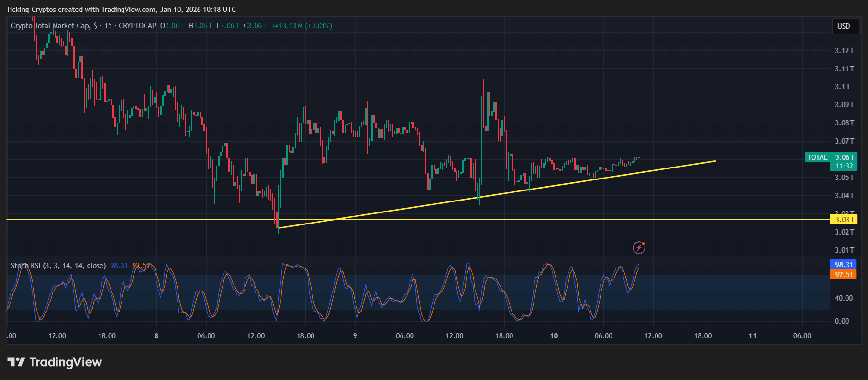Click the green 3.06T current price tag
Viewport: 868px width, 380px height.
pos(844,157)
